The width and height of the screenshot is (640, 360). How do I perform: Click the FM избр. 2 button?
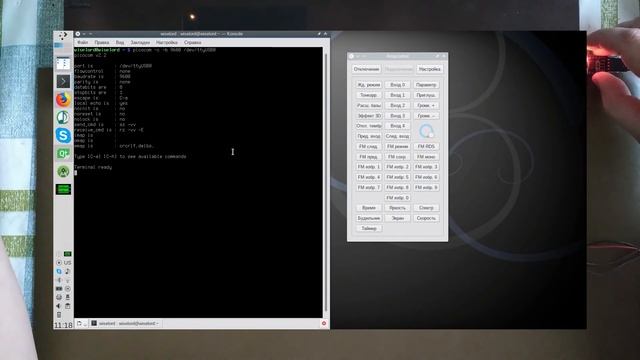[398, 167]
